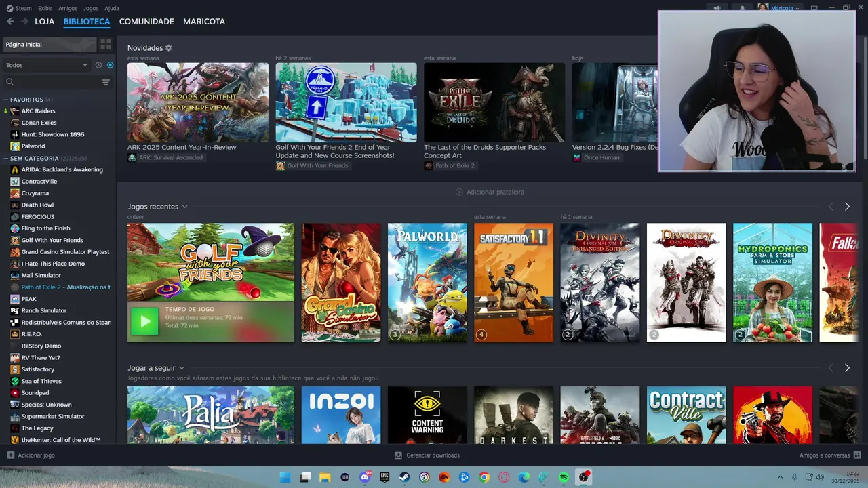Open the LOJA tab
Viewport: 868px width, 488px height.
point(45,22)
